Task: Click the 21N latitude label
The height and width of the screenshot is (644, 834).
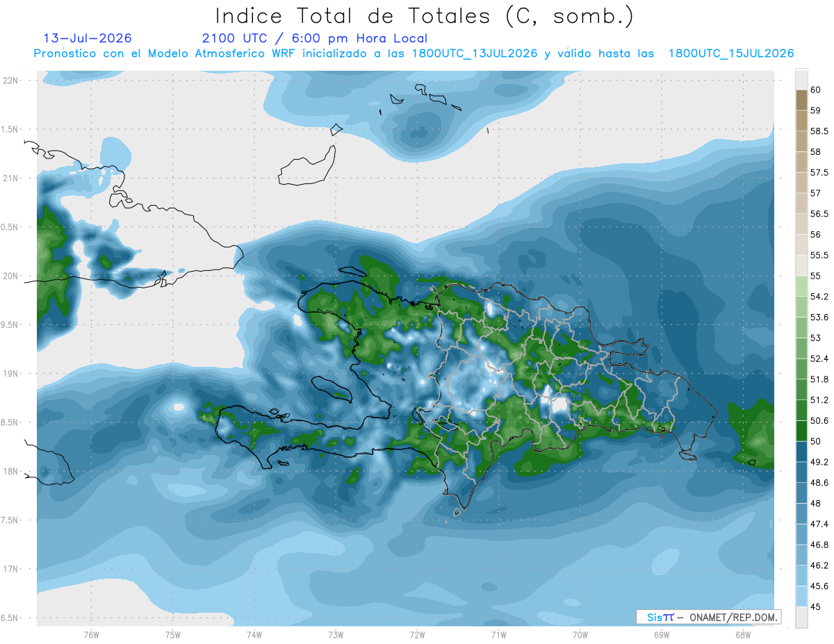Action: click(x=11, y=178)
